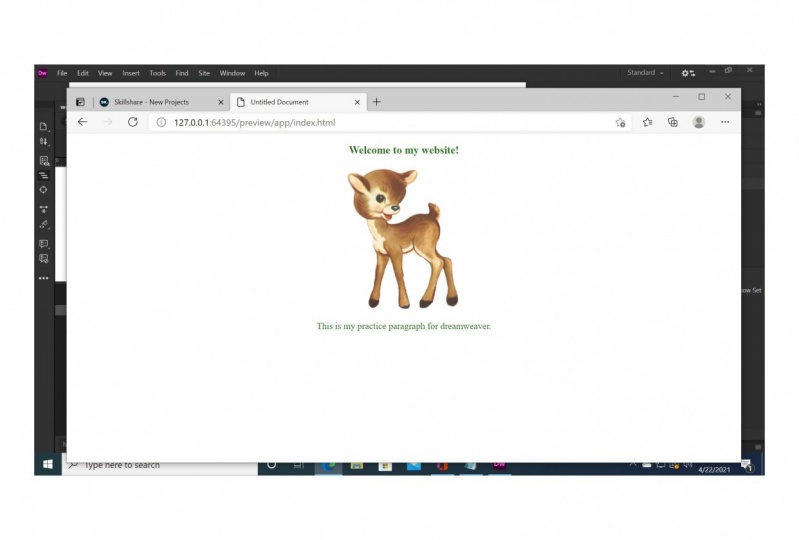The image size is (799, 540).
Task: Select the Untitled Document browser tab
Action: click(299, 102)
